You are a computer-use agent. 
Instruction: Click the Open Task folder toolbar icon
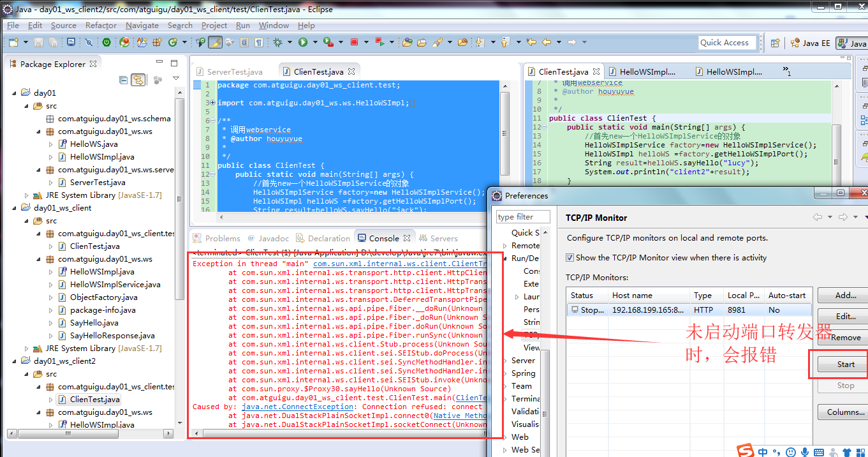point(422,42)
